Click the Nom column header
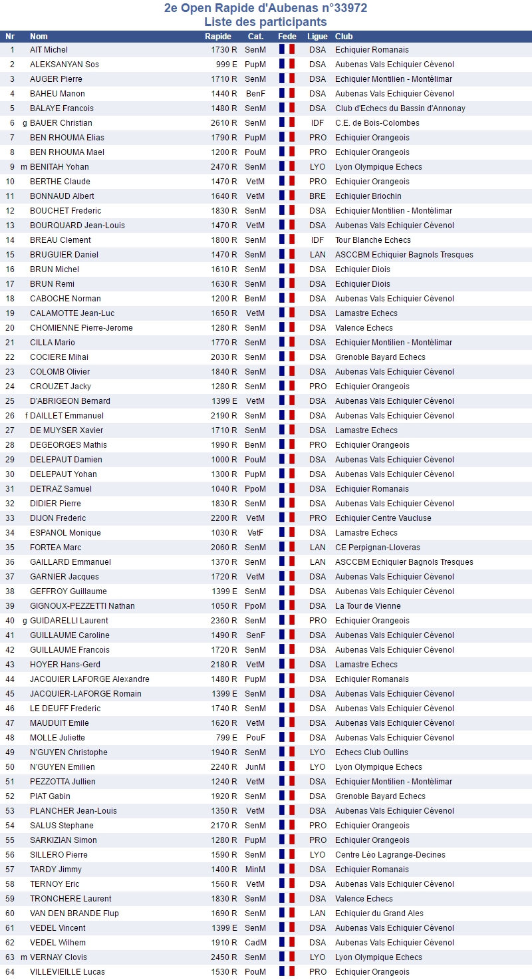Screen dimensions: 532x980 click(x=39, y=37)
